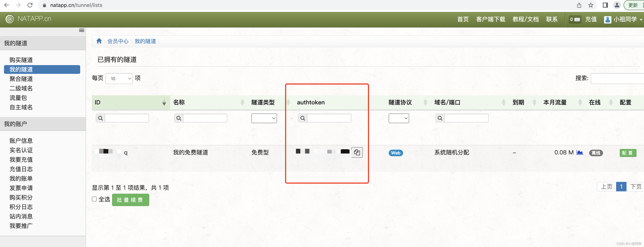Open 积分日志 in sidebar
644x247 pixels.
pyautogui.click(x=21, y=207)
